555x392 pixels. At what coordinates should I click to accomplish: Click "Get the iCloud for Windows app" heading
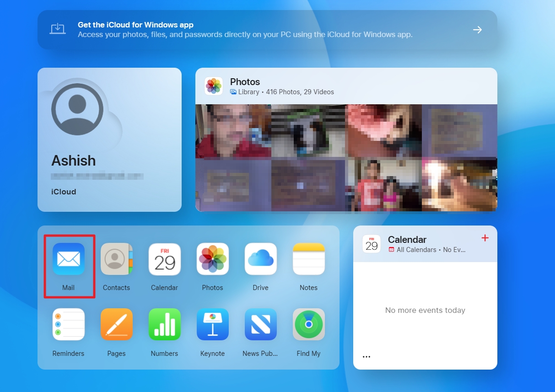135,25
